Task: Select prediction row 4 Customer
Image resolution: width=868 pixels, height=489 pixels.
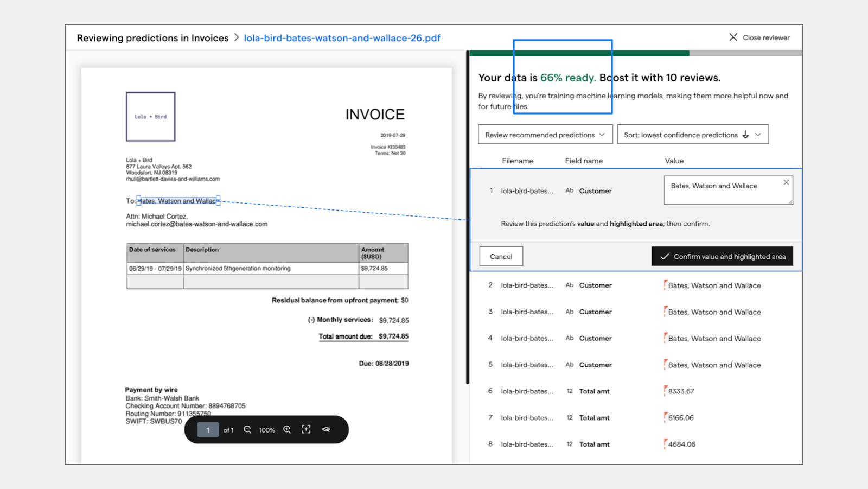Action: coord(635,338)
